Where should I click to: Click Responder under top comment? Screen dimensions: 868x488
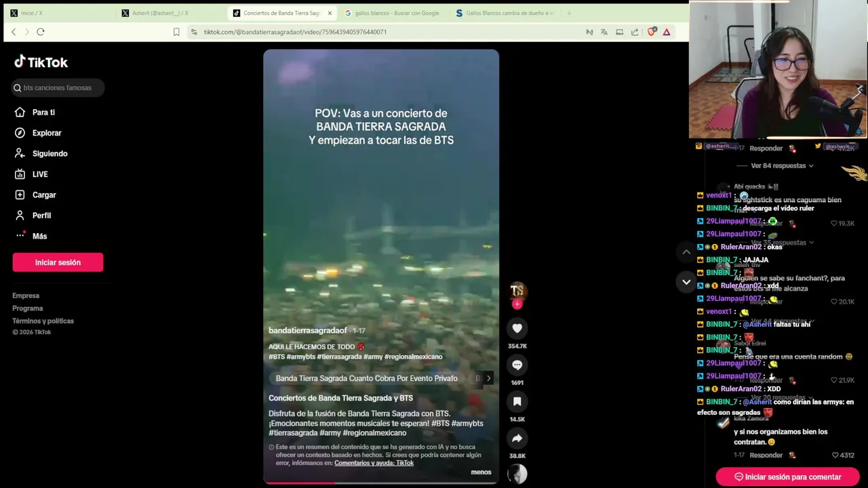766,148
